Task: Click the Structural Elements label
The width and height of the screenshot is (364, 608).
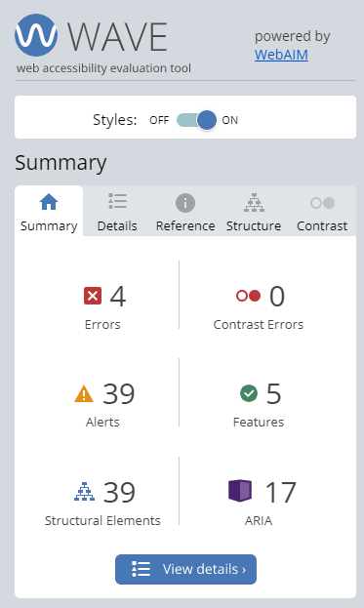Action: (x=102, y=520)
